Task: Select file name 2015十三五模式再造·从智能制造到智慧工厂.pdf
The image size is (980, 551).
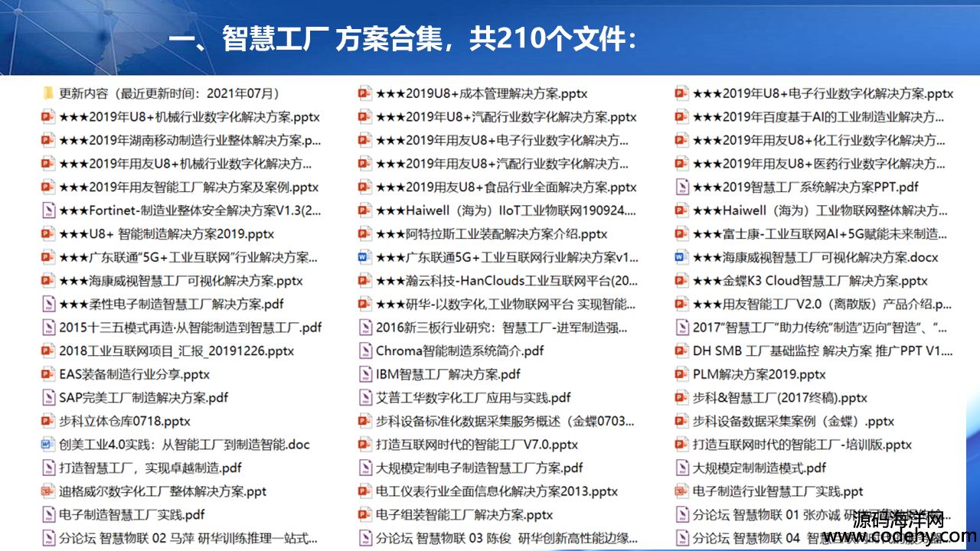Action: 191,328
